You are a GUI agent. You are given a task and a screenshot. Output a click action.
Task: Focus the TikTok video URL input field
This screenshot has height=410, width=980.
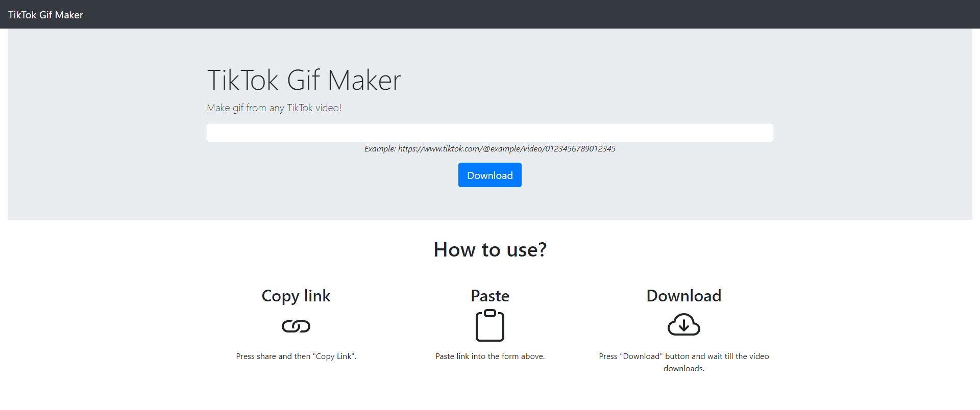coord(490,133)
